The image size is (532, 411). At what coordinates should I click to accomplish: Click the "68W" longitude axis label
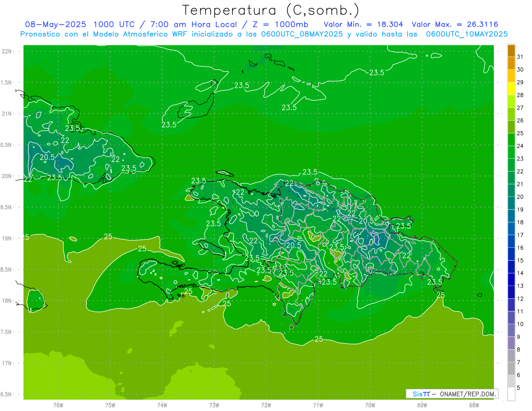point(474,405)
